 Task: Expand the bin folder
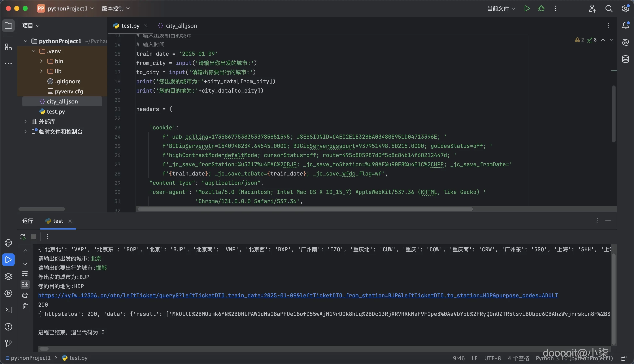tap(42, 61)
